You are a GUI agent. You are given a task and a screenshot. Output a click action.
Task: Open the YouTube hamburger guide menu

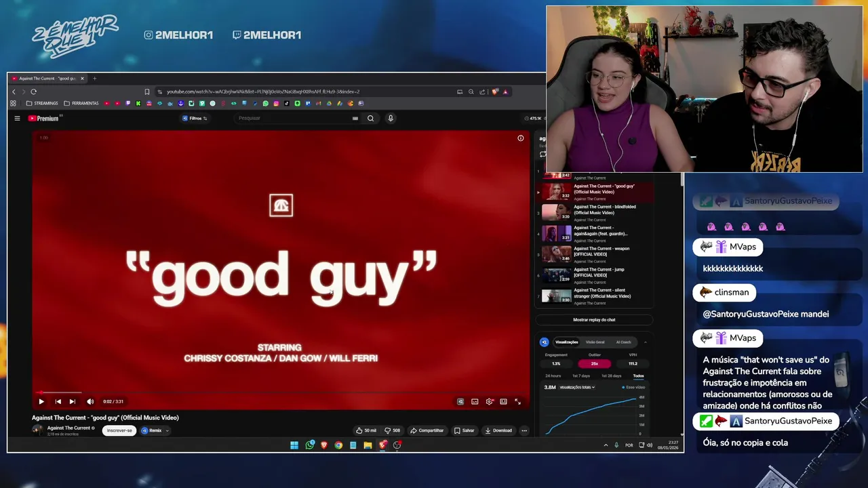coord(17,118)
